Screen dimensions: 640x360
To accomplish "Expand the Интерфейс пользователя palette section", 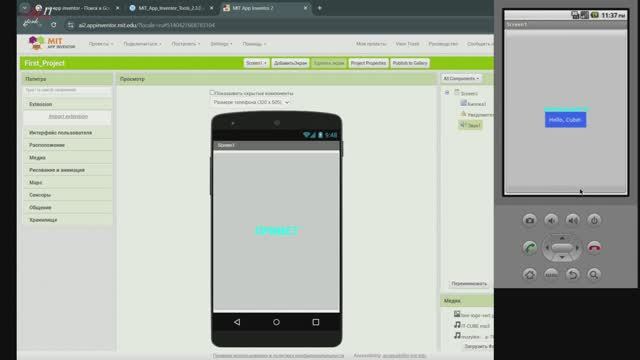I will coord(68,133).
